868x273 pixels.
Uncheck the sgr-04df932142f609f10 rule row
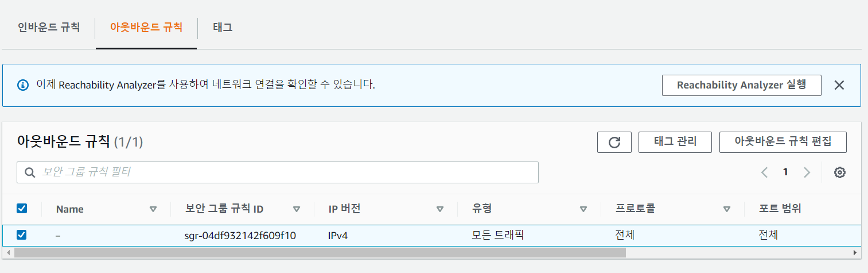click(22, 235)
